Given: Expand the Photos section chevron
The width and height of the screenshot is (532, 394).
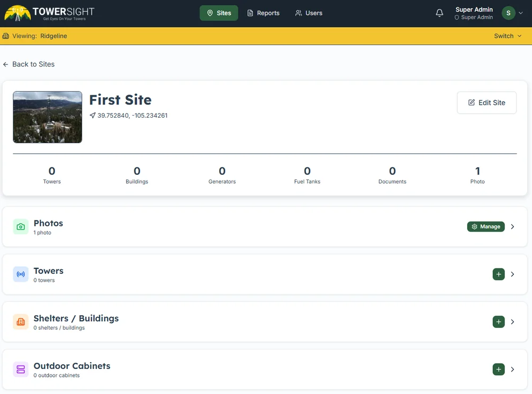Looking at the screenshot, I should tap(513, 227).
